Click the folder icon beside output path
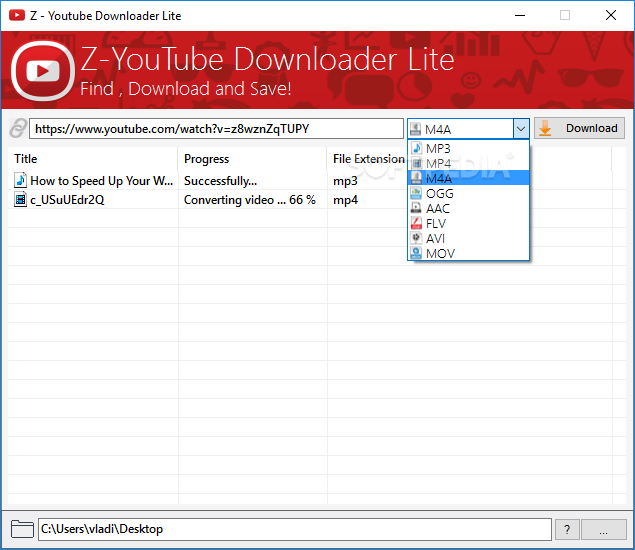Screen dimensions: 635x550 pos(22,529)
